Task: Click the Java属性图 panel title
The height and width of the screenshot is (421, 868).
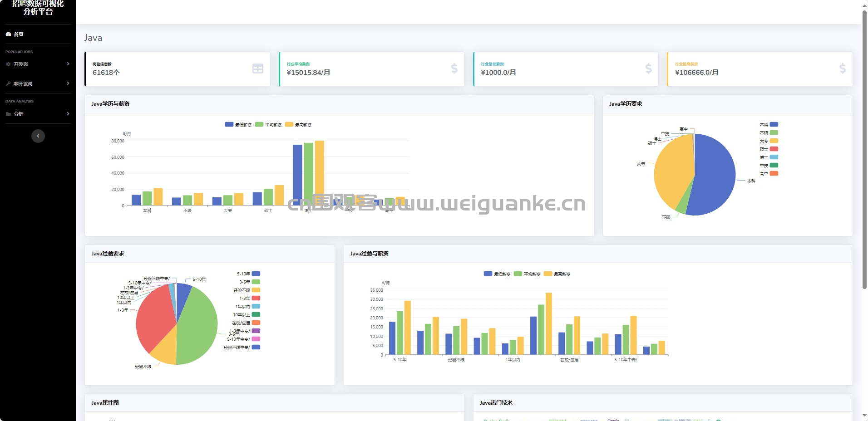Action: pyautogui.click(x=105, y=403)
